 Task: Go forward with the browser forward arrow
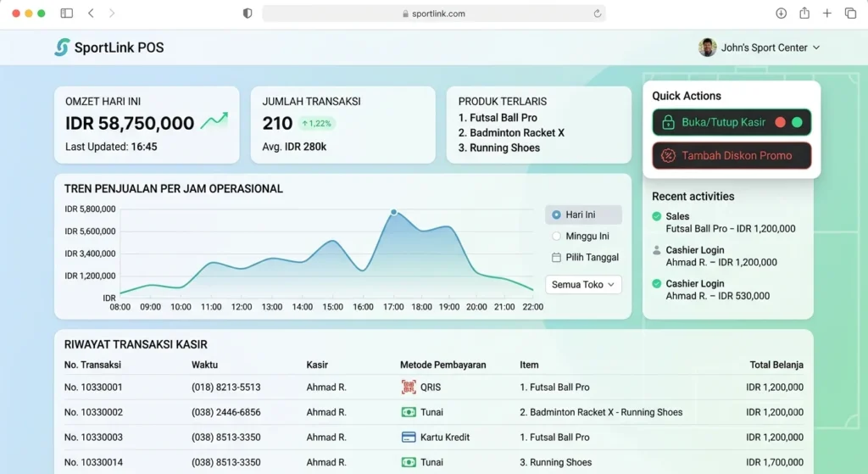coord(112,13)
